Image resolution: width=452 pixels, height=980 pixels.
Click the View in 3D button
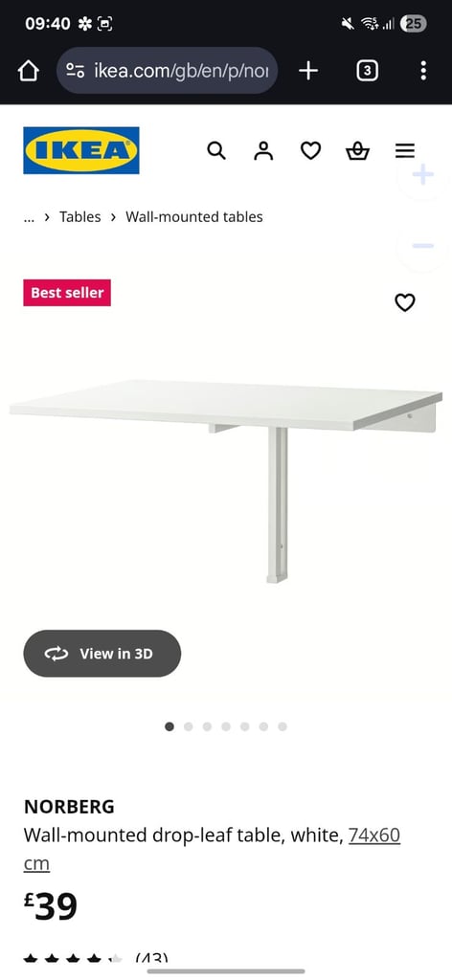tap(102, 653)
